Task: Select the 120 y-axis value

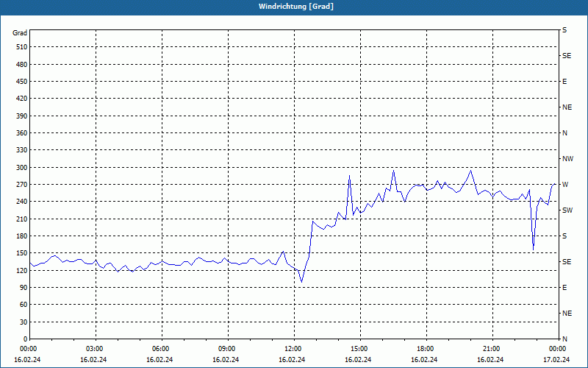Action: coord(22,270)
